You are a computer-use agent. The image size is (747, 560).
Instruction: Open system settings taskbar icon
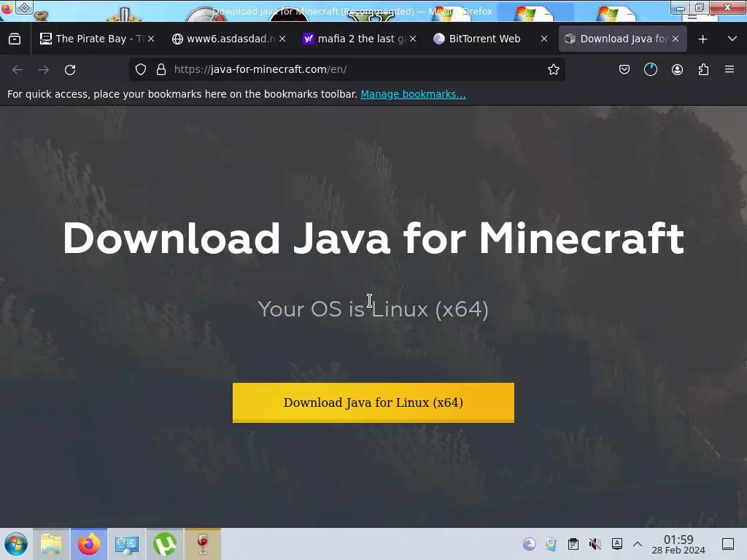127,544
